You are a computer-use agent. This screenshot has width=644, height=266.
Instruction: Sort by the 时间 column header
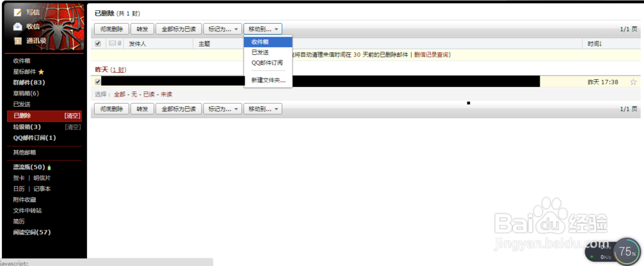[594, 44]
